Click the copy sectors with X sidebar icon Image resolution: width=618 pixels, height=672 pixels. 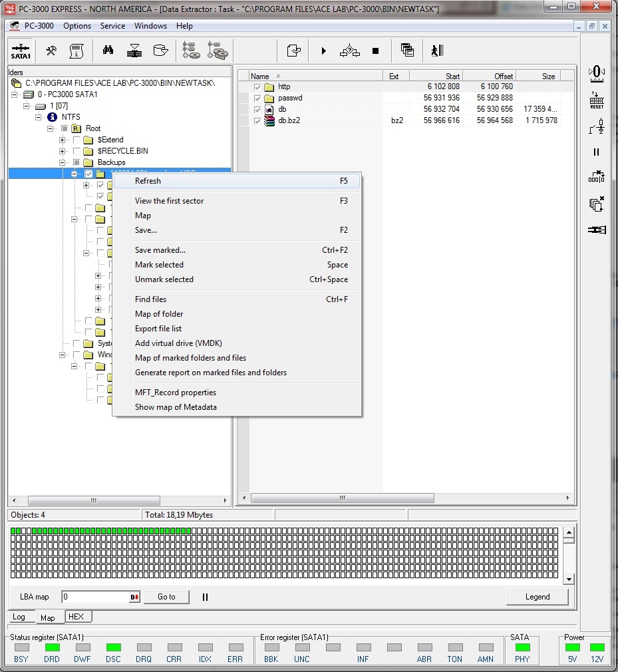[597, 204]
